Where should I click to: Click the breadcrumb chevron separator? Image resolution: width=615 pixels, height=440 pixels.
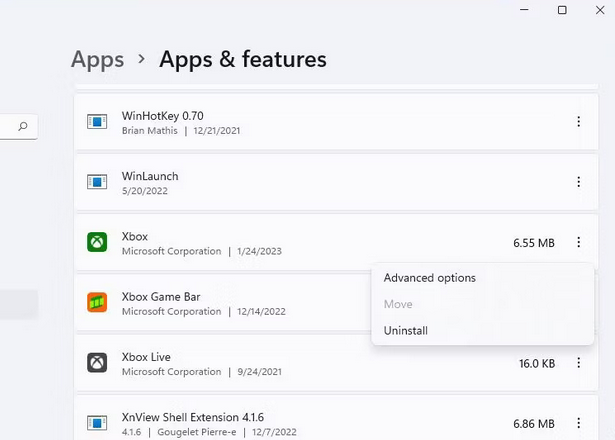(x=142, y=59)
